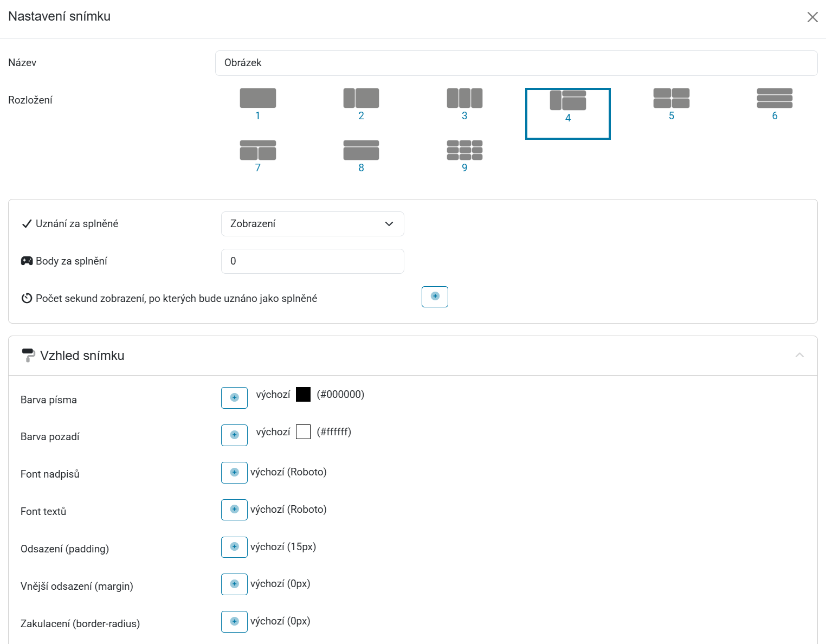The image size is (826, 644).
Task: Collapse the Vzhled snímku section chevron
Action: [799, 355]
